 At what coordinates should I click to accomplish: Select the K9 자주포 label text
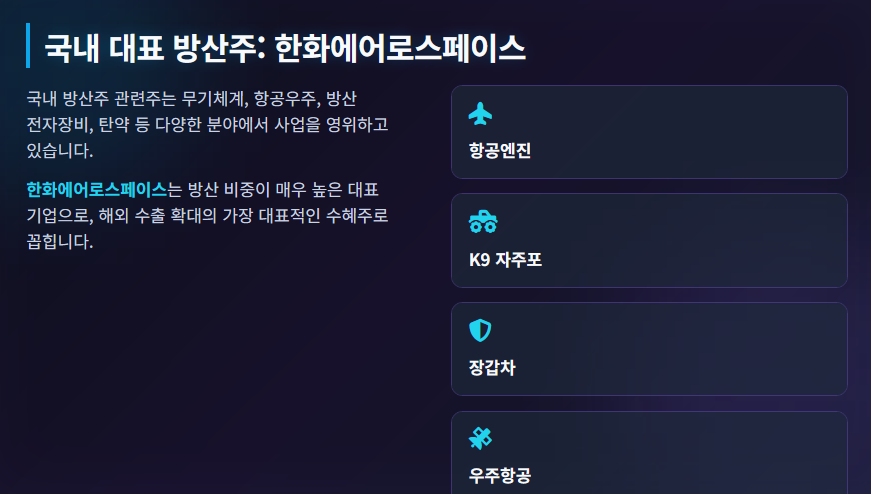point(505,260)
